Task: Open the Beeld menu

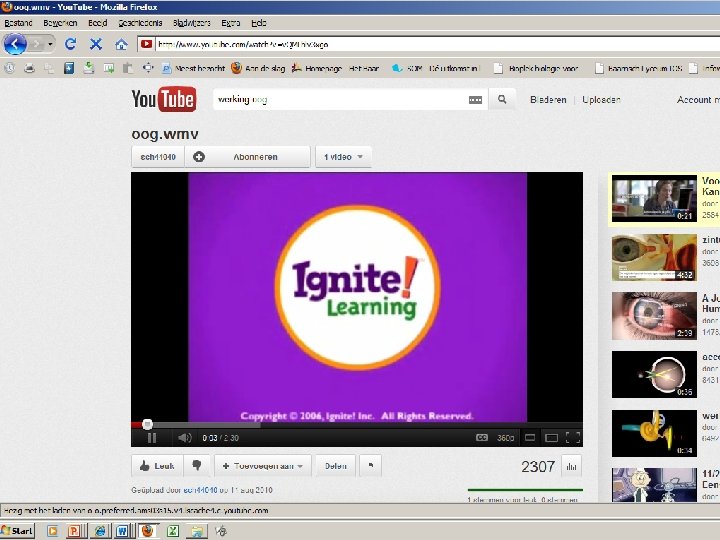Action: (x=97, y=23)
